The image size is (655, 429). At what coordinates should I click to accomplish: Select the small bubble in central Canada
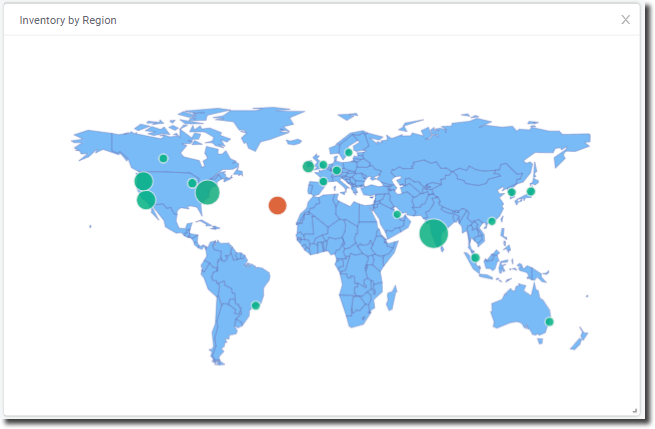coord(163,158)
